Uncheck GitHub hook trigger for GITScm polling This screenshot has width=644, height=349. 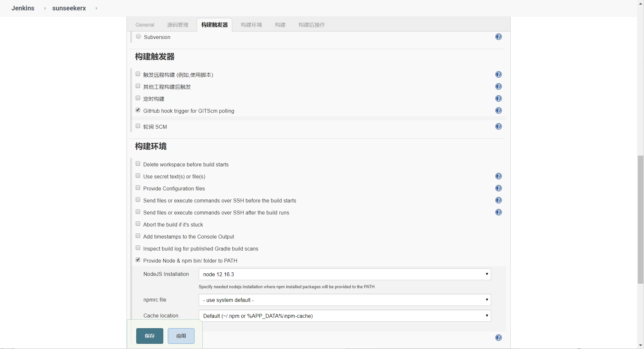click(x=138, y=110)
